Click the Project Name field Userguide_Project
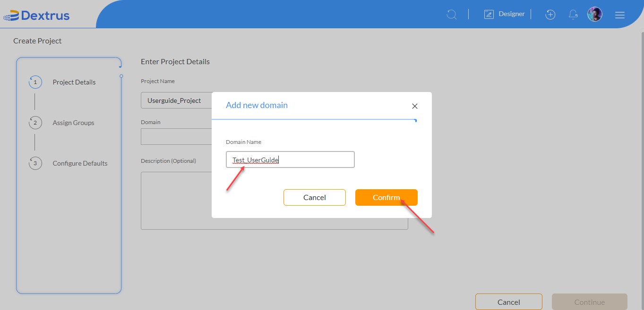This screenshot has width=644, height=310. pos(176,101)
